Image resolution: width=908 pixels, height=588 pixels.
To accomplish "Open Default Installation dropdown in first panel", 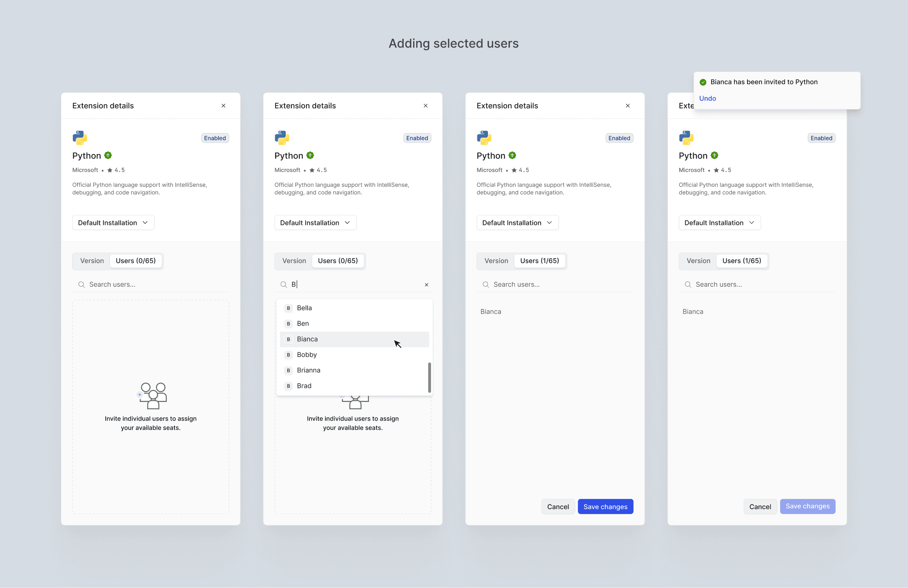I will click(x=113, y=223).
